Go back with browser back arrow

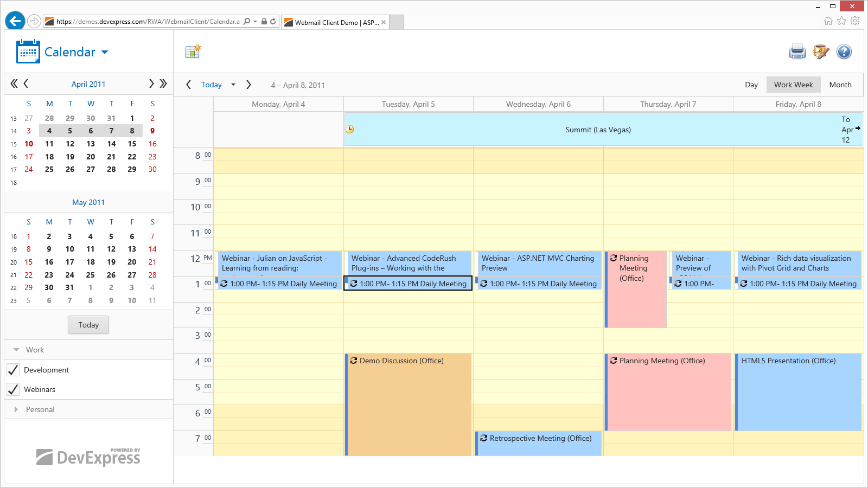pos(15,21)
